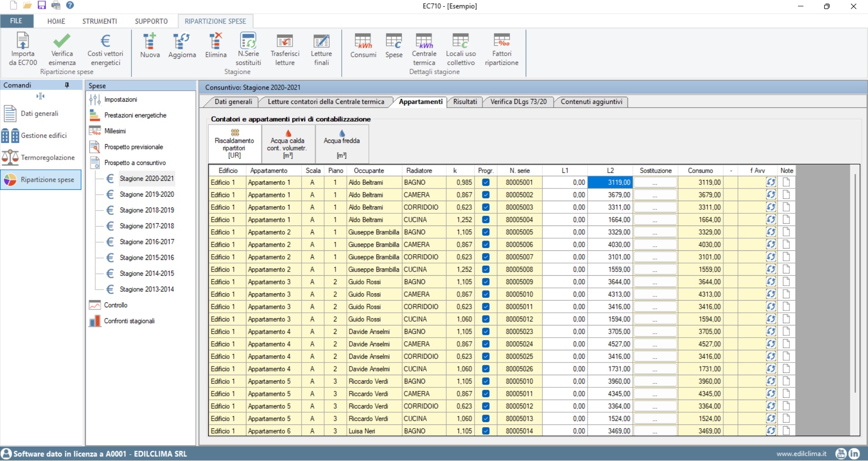Toggle Progr. checkbox for serial 80005005
868x461 pixels.
[x=486, y=232]
